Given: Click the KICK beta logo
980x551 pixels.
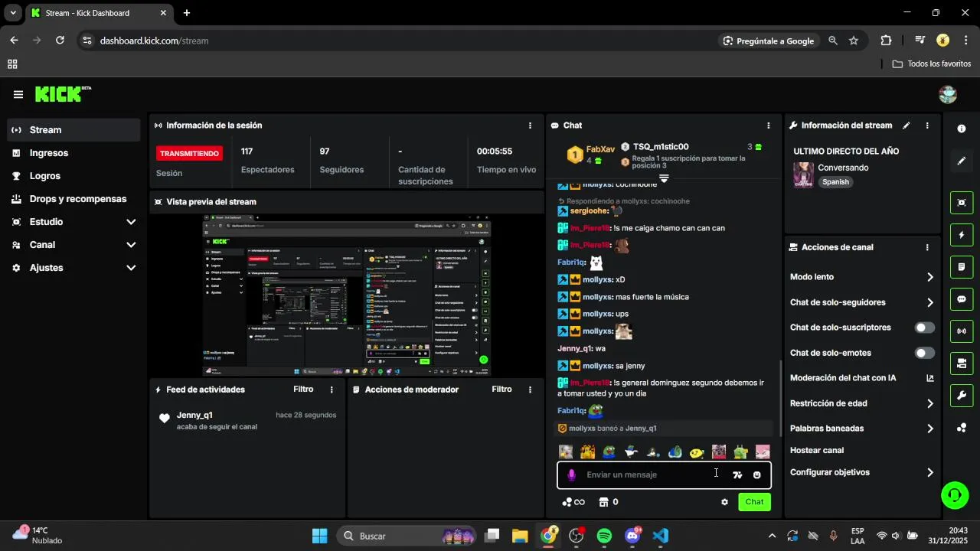Looking at the screenshot, I should [x=64, y=94].
